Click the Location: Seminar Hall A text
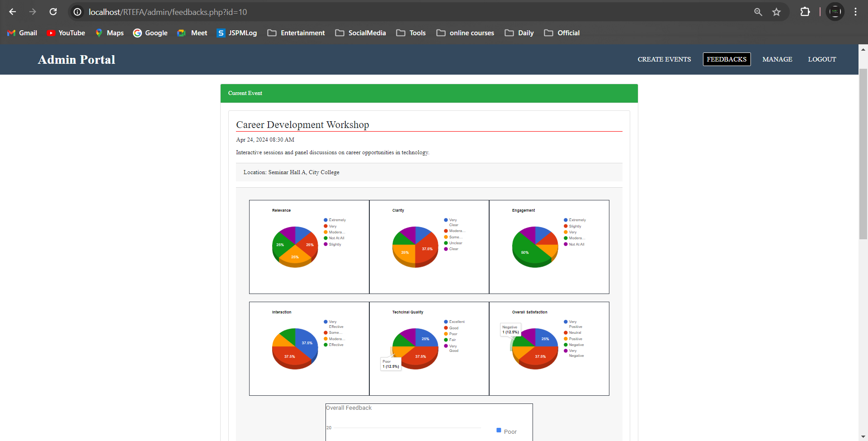 tap(291, 172)
